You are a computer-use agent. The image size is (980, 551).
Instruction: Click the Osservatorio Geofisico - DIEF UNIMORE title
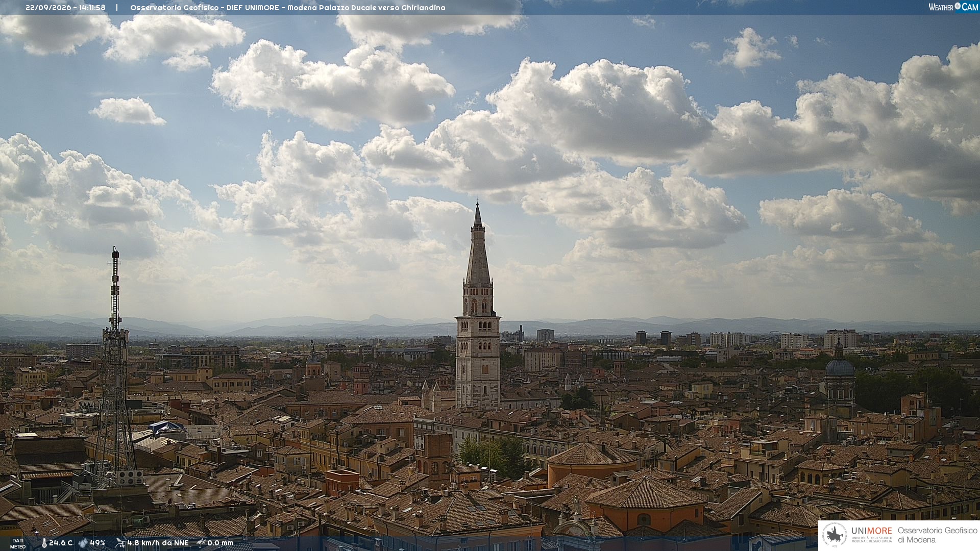point(205,8)
